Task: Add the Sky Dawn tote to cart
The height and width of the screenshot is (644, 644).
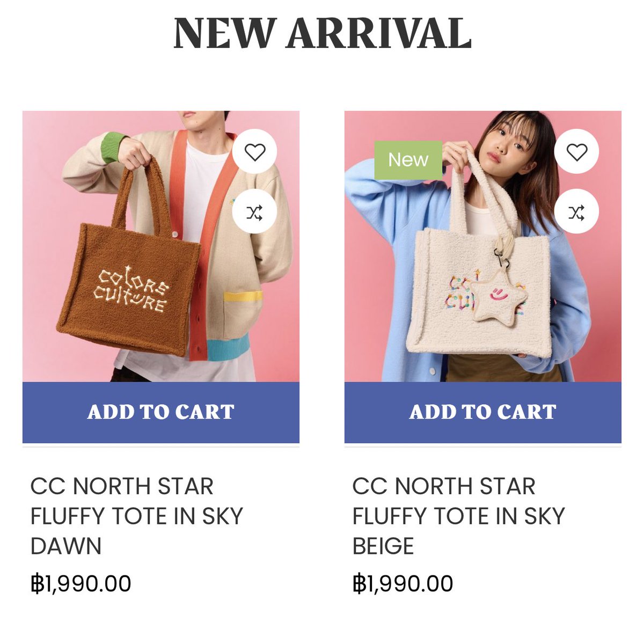Action: coord(161,412)
